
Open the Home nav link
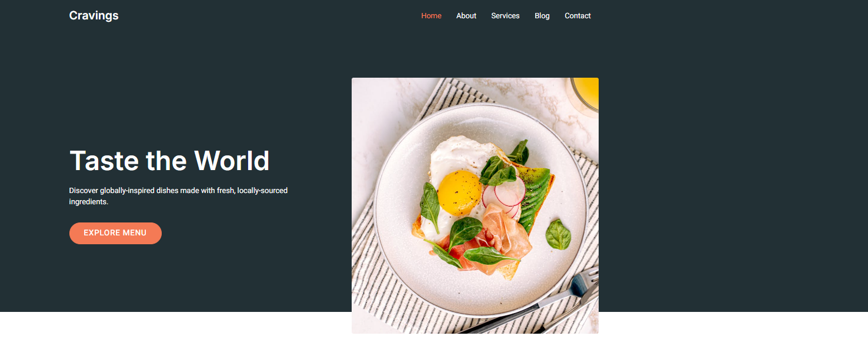pos(431,16)
